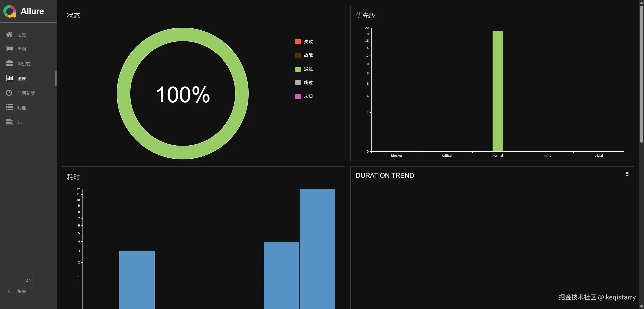Toggle the 跳过 skipped legend entry

[x=308, y=83]
